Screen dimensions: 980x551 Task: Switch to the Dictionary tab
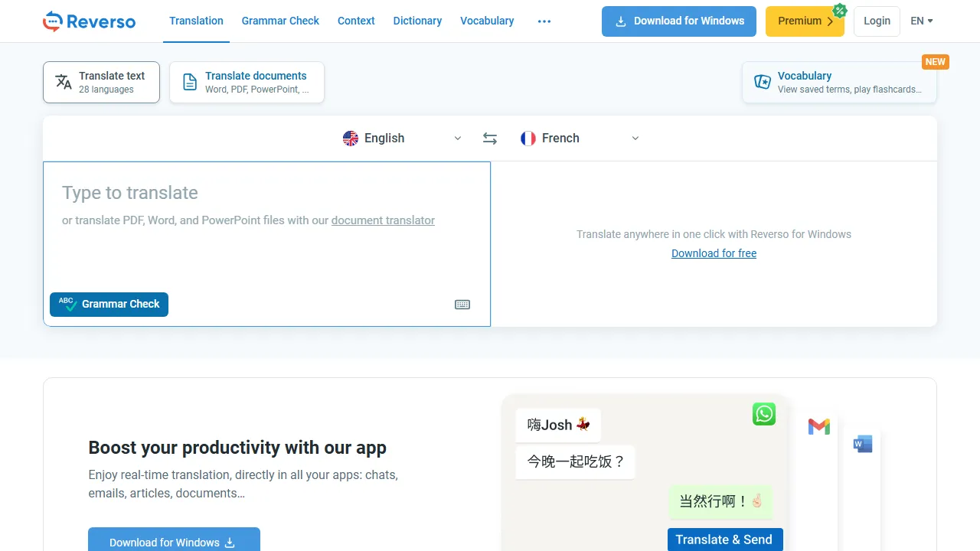click(417, 21)
